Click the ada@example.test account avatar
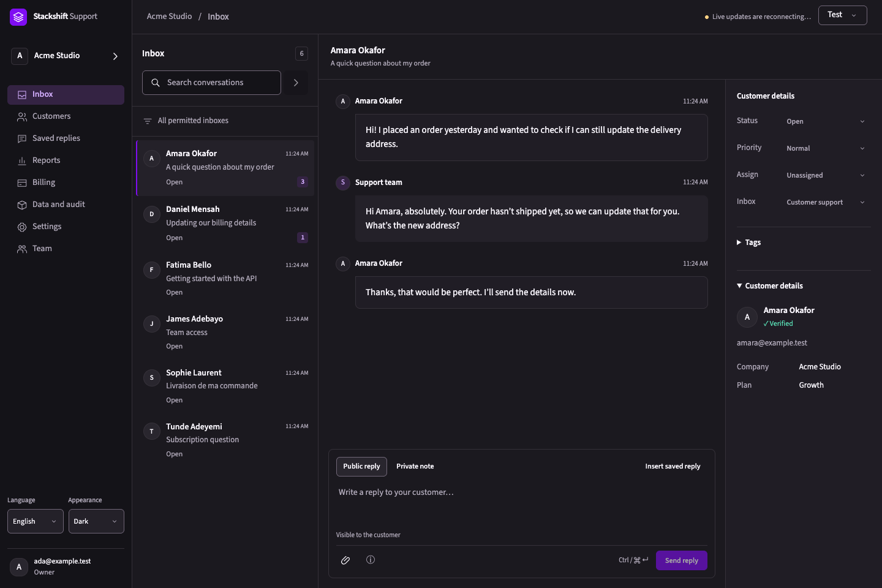This screenshot has width=882, height=588. coord(19,567)
